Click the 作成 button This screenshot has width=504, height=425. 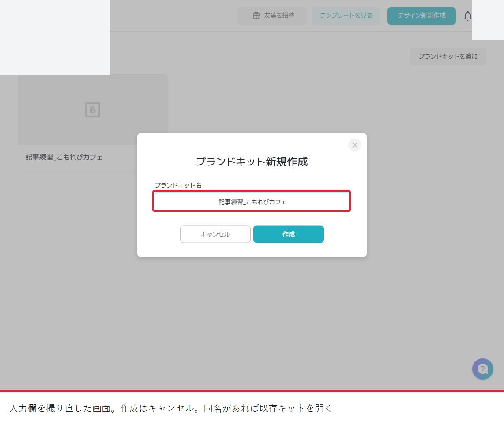(x=288, y=234)
